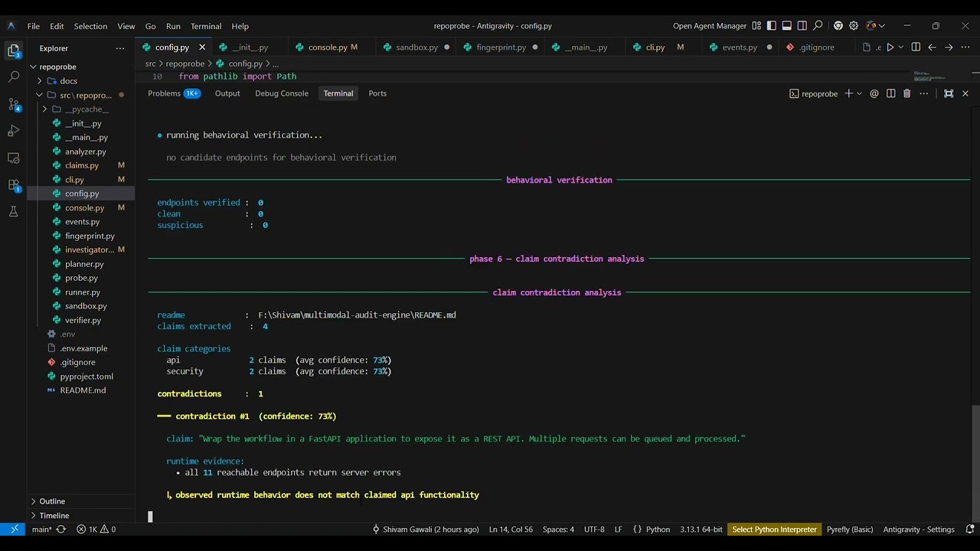Open errors and warnings status item
The height and width of the screenshot is (551, 980).
(96, 530)
